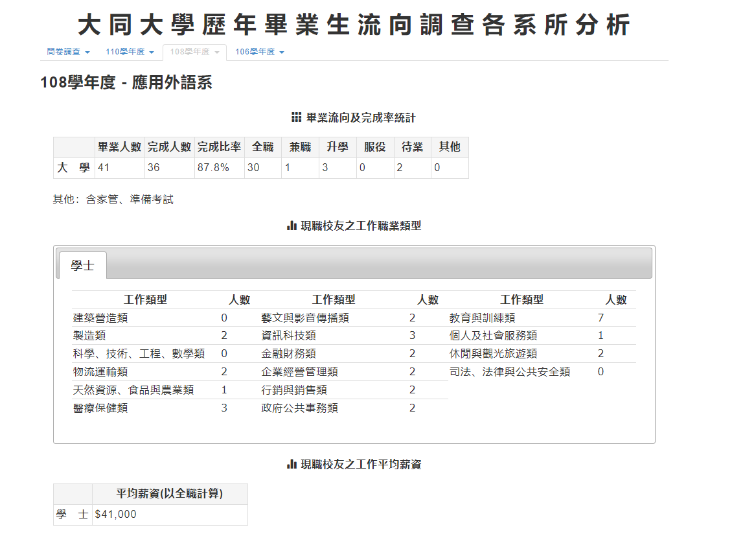Click the note 其他：含家管、準備考試
This screenshot has height=547, width=756.
[x=113, y=200]
